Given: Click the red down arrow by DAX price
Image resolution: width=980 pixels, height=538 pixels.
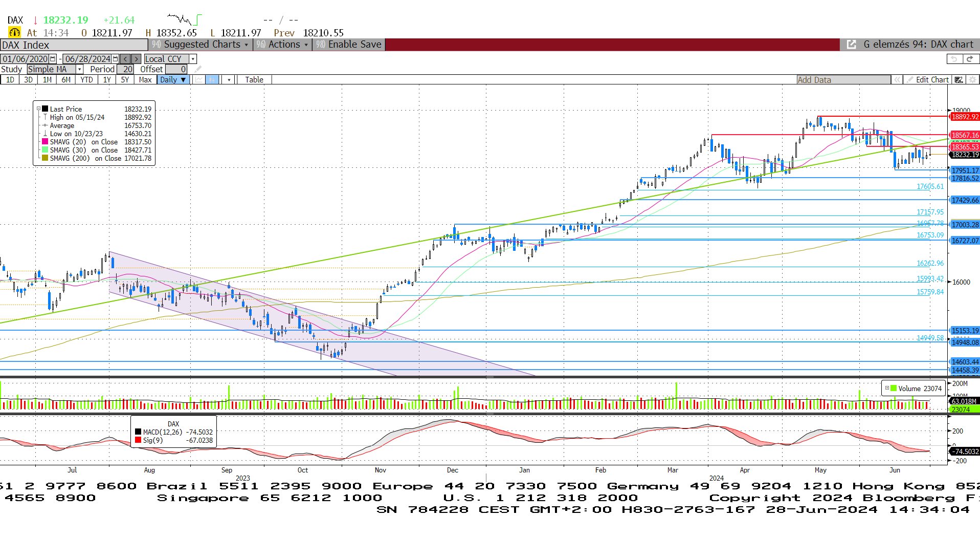Looking at the screenshot, I should [x=35, y=20].
